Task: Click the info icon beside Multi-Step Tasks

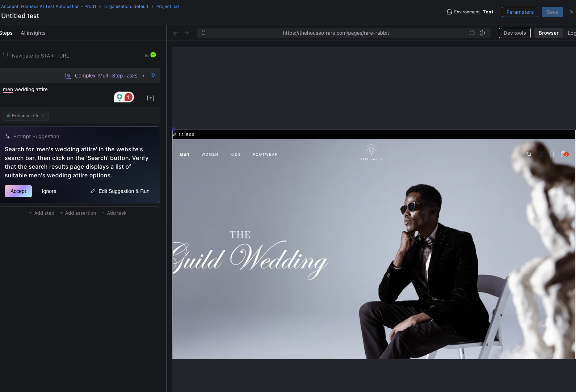Action: [x=153, y=75]
